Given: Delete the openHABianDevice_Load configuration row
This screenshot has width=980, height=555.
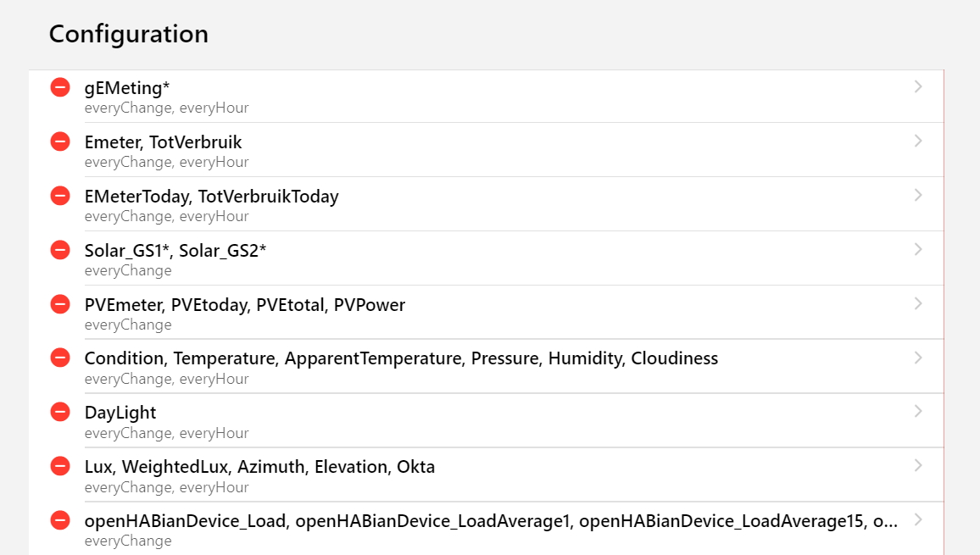Looking at the screenshot, I should click(60, 520).
